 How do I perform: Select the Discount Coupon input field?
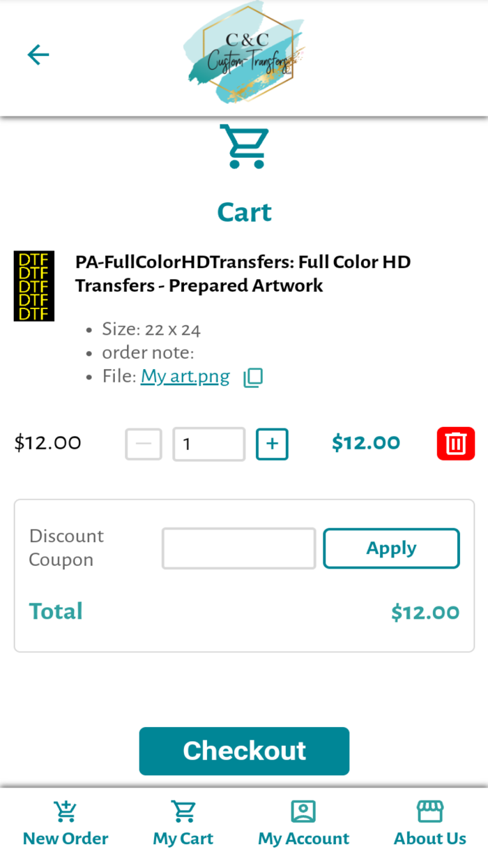pyautogui.click(x=238, y=548)
